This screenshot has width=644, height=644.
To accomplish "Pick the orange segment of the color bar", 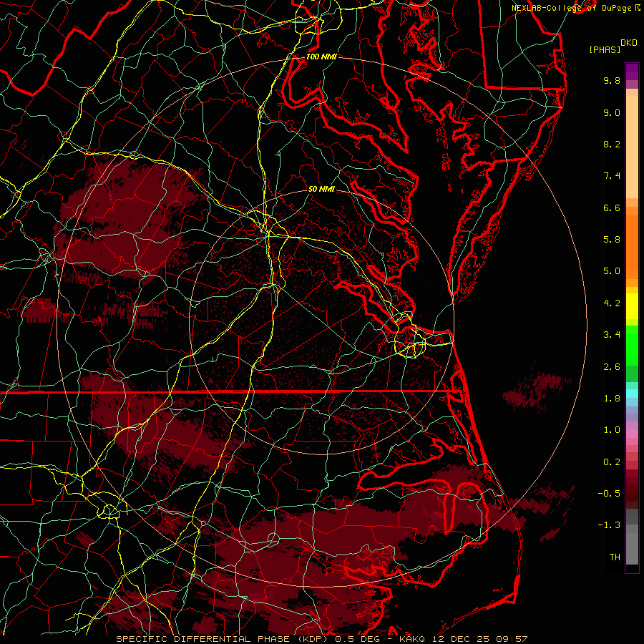I will click(632, 246).
